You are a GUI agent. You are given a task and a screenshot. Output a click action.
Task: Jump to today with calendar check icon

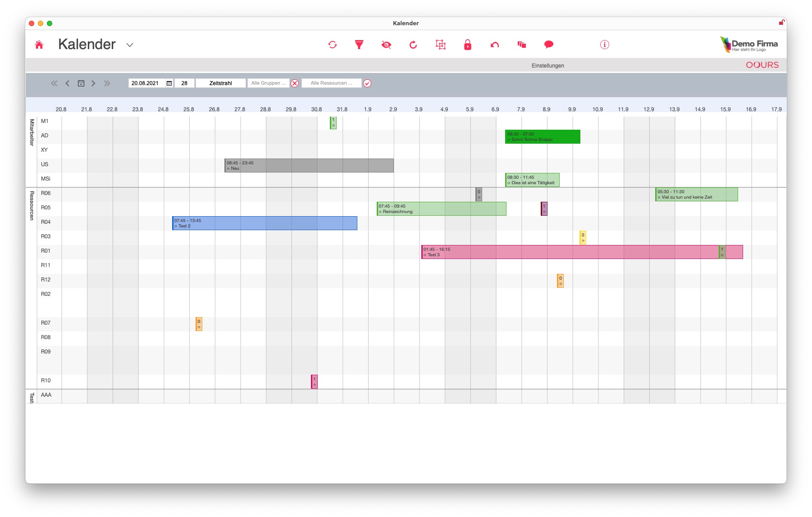81,83
